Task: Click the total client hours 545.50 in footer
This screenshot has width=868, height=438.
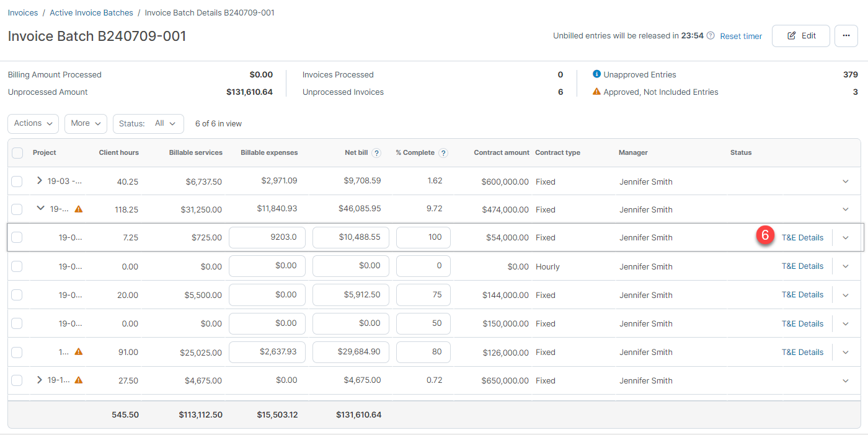Action: (126, 414)
